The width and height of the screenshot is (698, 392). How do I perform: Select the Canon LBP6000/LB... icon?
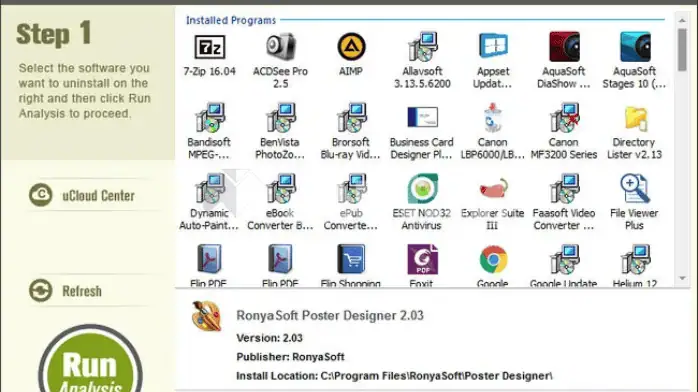[493, 118]
